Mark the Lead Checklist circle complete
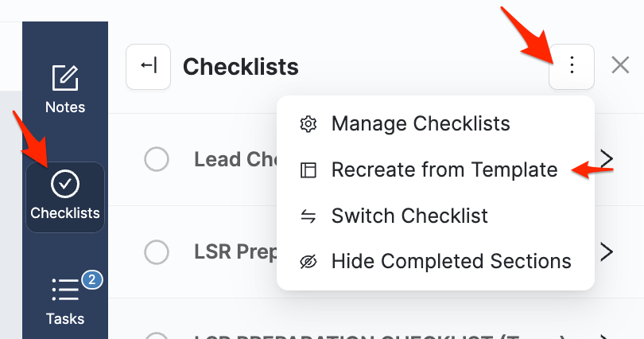This screenshot has height=339, width=644. (157, 159)
